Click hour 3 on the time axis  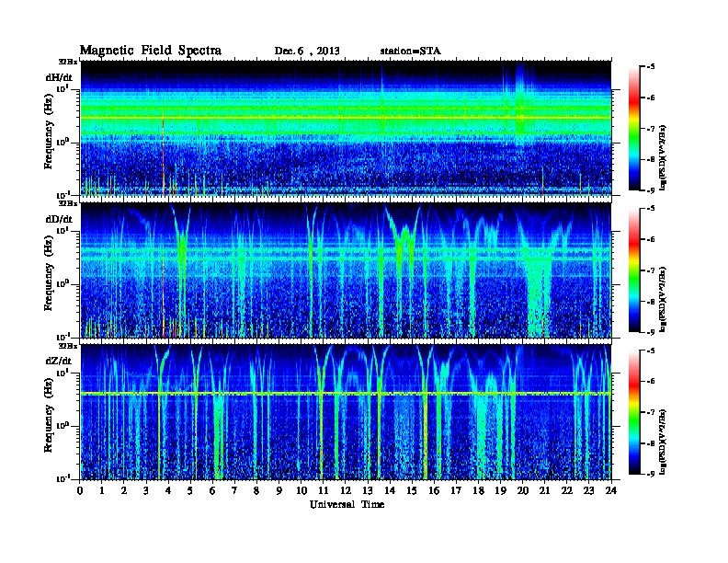tap(146, 491)
